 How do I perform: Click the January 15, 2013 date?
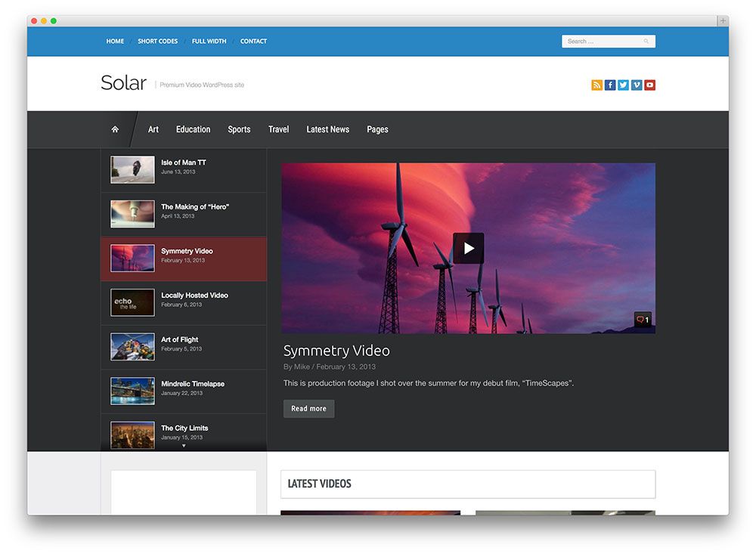pyautogui.click(x=181, y=438)
